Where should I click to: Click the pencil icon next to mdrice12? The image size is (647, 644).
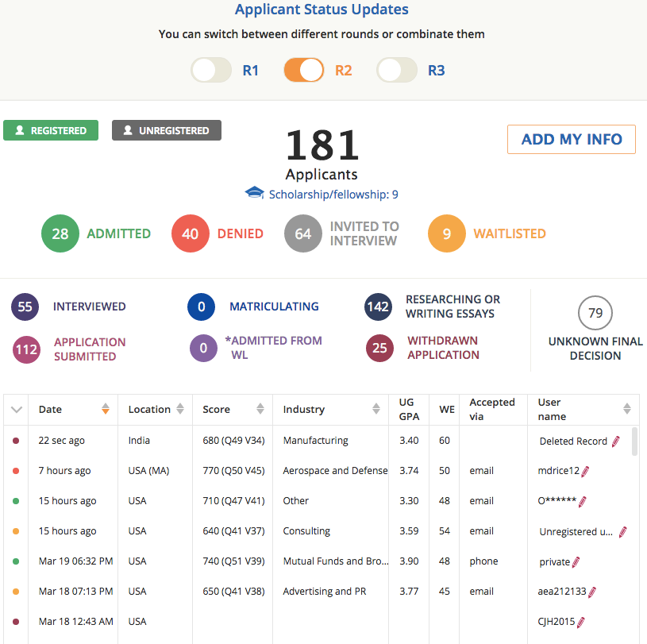coord(585,471)
